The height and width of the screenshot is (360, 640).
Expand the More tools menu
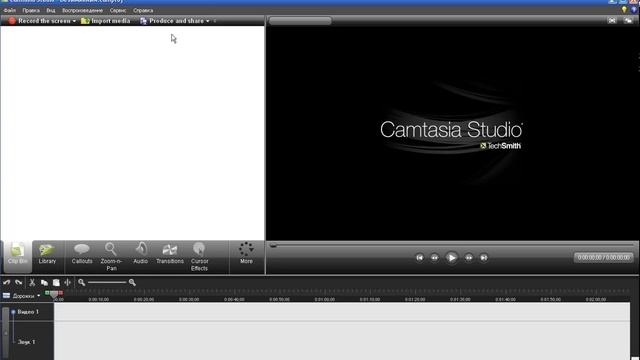coord(246,253)
